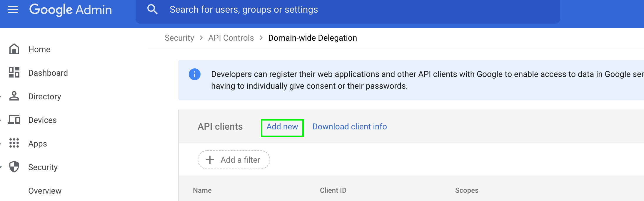Click the Google Admin logo

click(x=71, y=10)
